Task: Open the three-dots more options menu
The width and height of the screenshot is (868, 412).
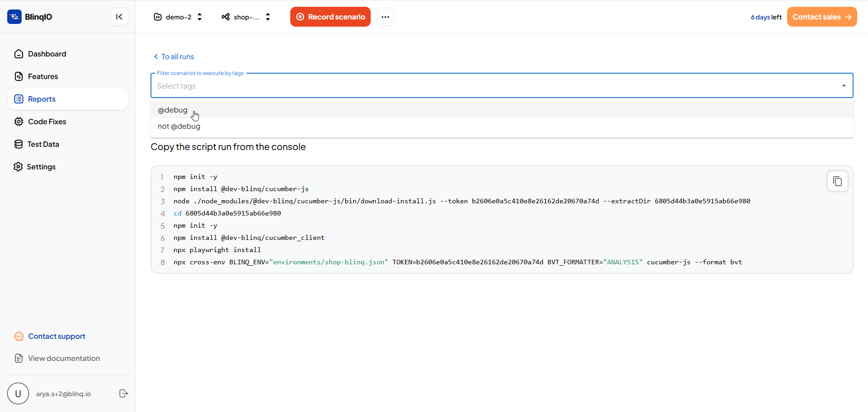Action: point(385,17)
